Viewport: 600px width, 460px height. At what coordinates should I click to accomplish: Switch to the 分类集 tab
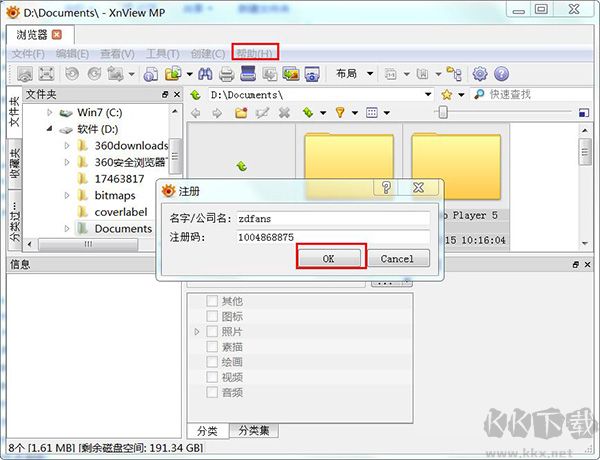point(254,431)
